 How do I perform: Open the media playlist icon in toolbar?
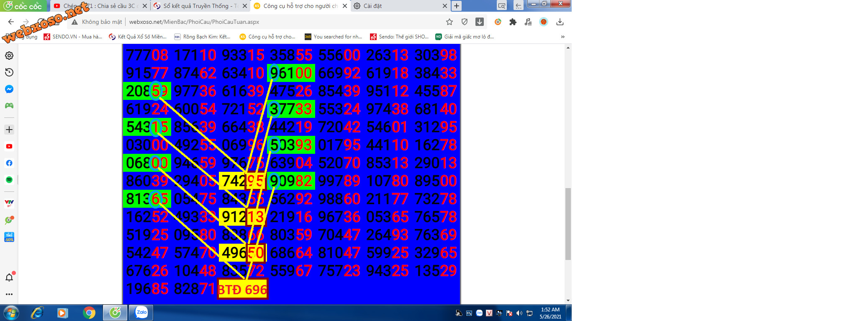pos(528,22)
